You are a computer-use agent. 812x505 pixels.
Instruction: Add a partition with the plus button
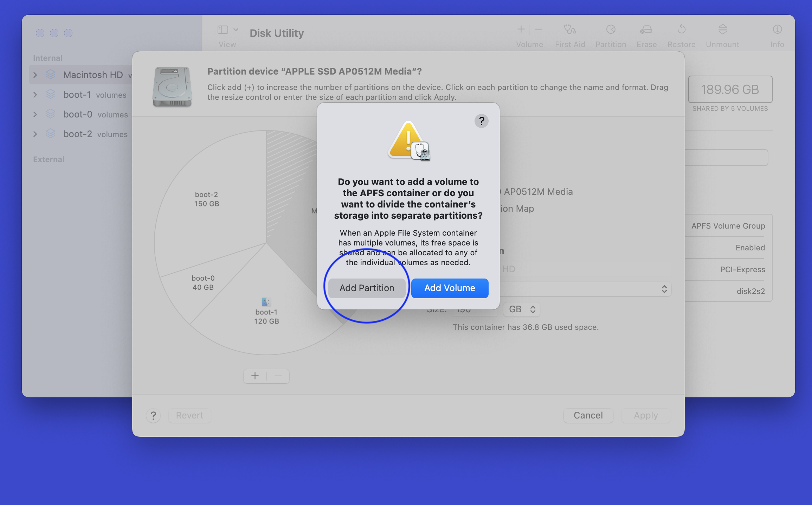coord(255,376)
